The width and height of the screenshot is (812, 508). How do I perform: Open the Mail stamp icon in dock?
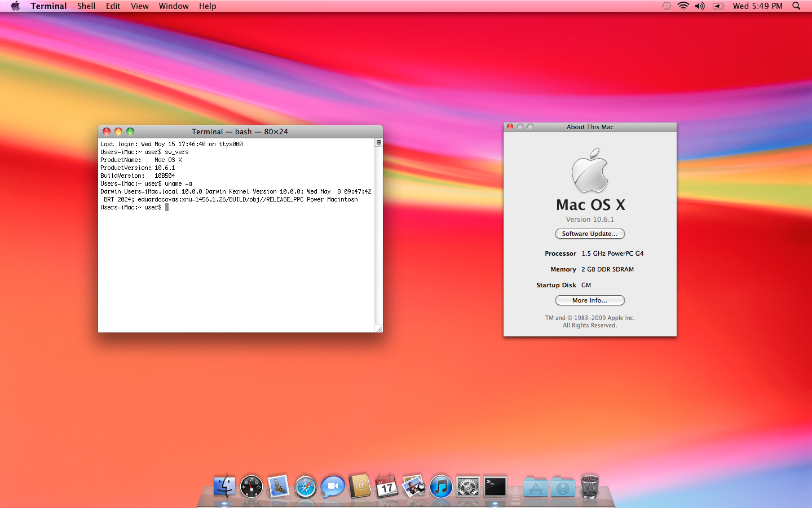click(x=279, y=487)
